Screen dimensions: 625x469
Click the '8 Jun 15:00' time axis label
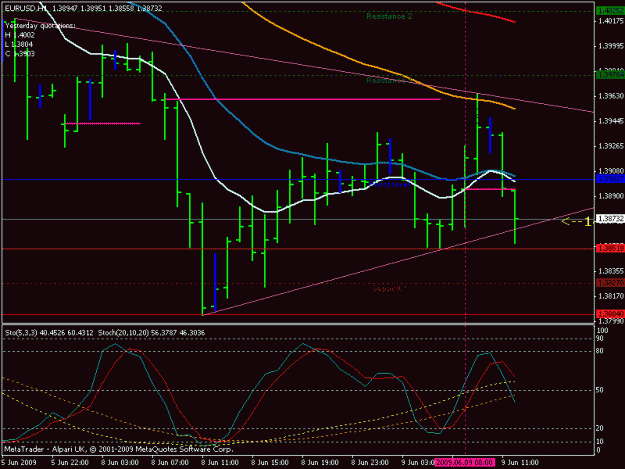[270, 463]
